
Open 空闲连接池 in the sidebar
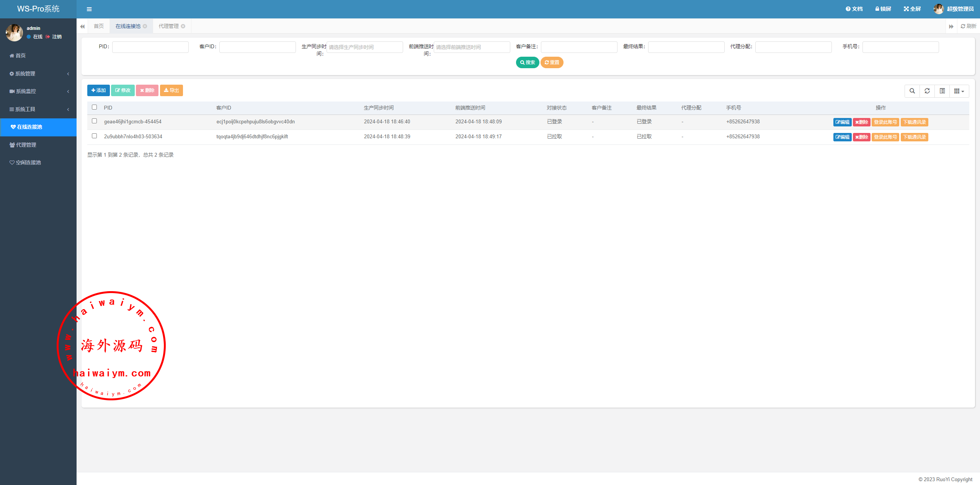28,162
